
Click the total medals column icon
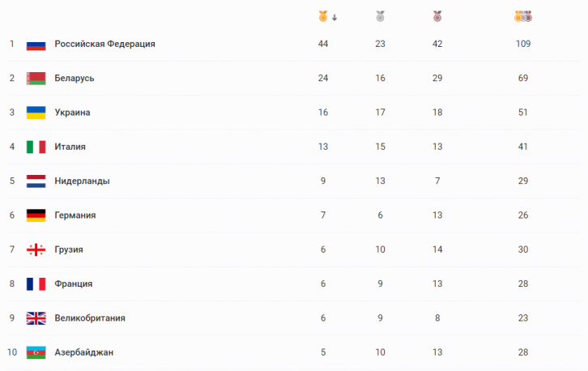click(523, 15)
